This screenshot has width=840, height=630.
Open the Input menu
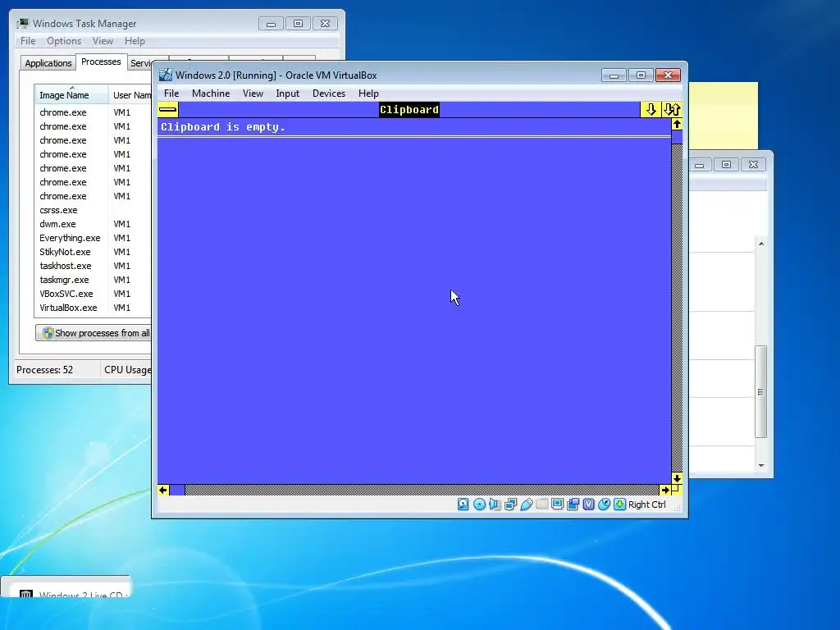288,94
